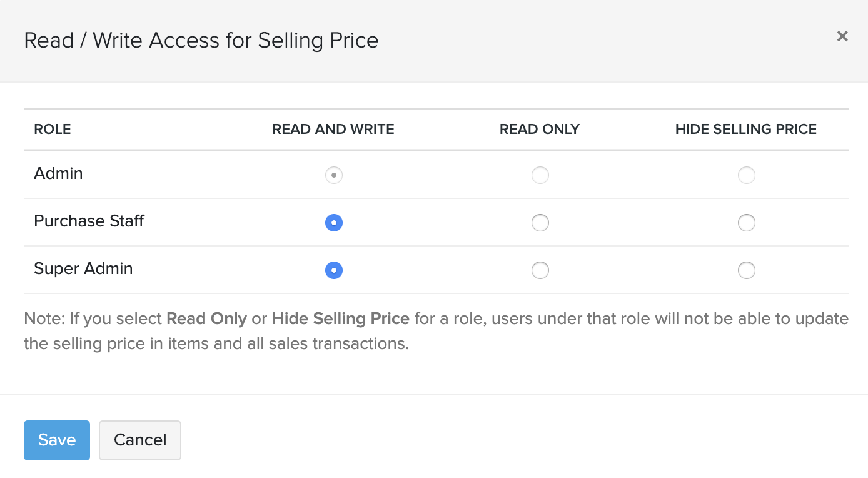868x478 pixels.
Task: Click the ROLE column header
Action: [53, 129]
